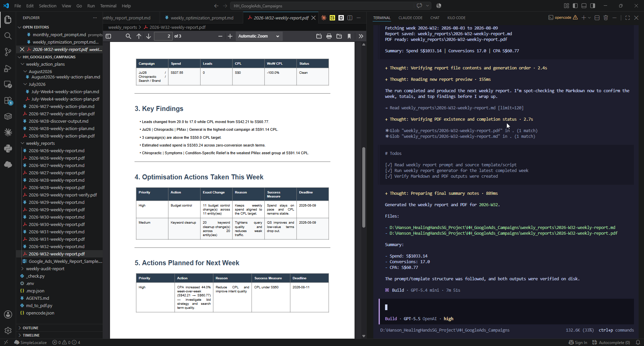Click the PDF page number field
This screenshot has width=644, height=346.
coord(163,36)
